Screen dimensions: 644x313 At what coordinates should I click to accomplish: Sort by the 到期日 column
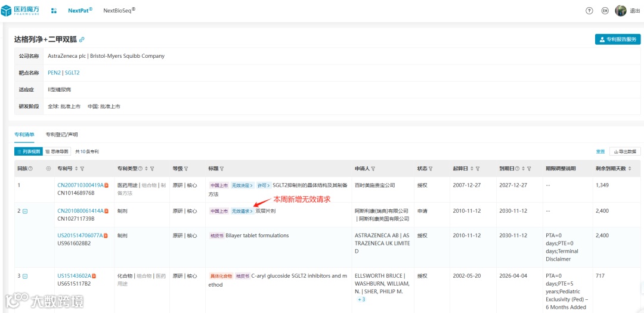point(523,168)
